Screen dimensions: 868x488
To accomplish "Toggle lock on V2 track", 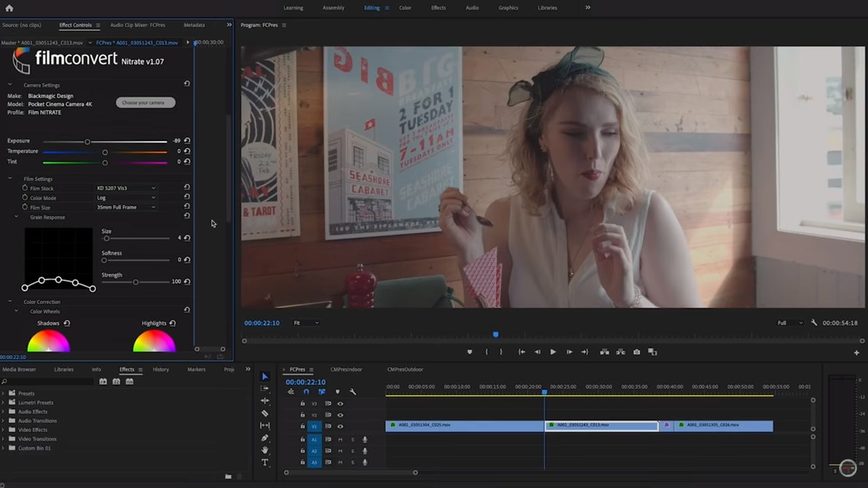I will 302,415.
